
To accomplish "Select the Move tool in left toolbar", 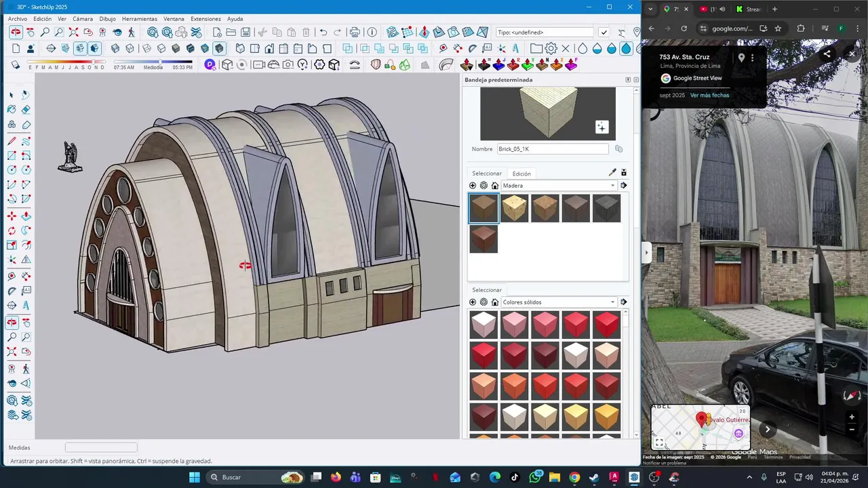I will (x=12, y=216).
